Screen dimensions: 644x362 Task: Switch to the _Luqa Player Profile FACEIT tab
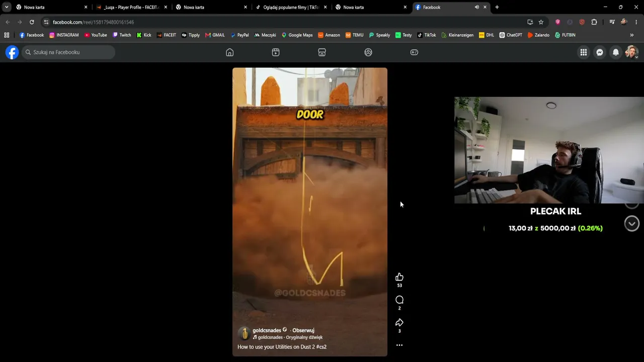click(x=132, y=7)
